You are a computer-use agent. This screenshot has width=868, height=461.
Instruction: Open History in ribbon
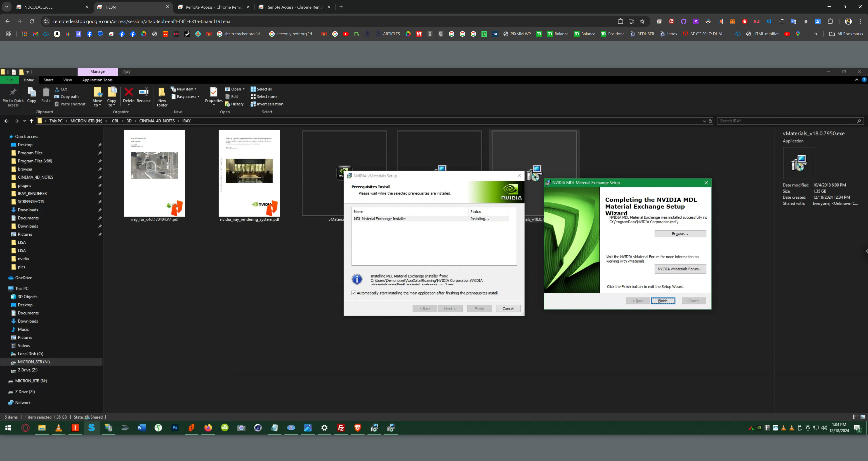[x=234, y=104]
